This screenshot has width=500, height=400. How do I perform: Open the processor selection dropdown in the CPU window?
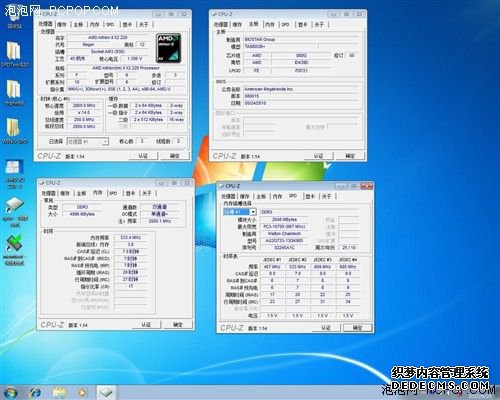pyautogui.click(x=105, y=142)
